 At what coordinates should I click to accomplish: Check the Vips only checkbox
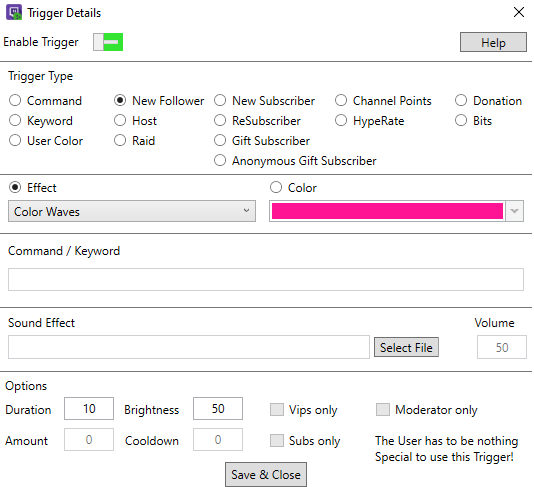click(x=277, y=409)
